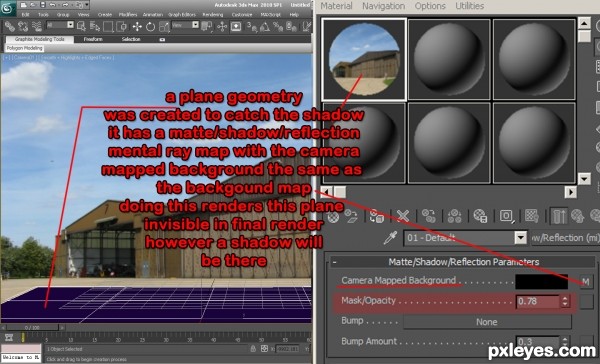Click the M map button beside Camera Mapped Background

(585, 282)
